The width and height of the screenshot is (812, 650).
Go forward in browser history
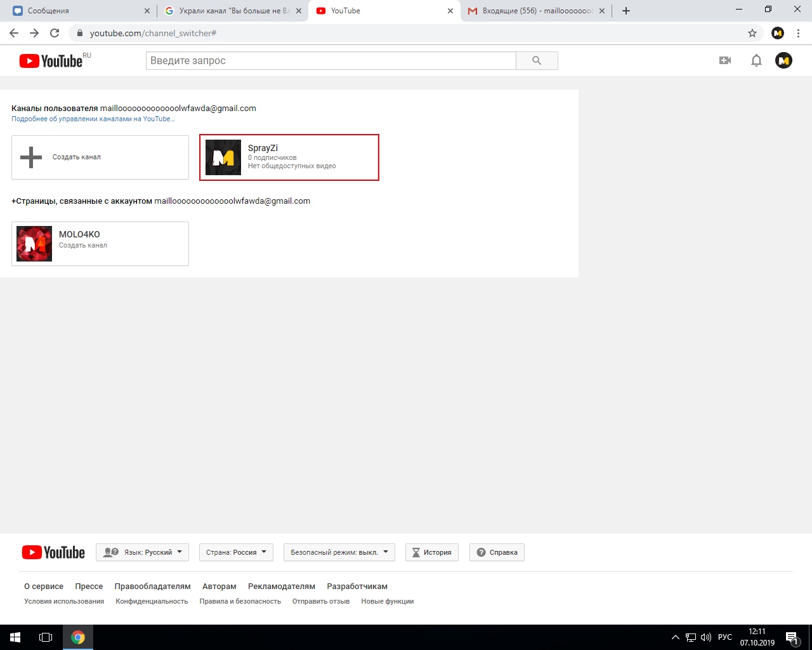coord(34,33)
